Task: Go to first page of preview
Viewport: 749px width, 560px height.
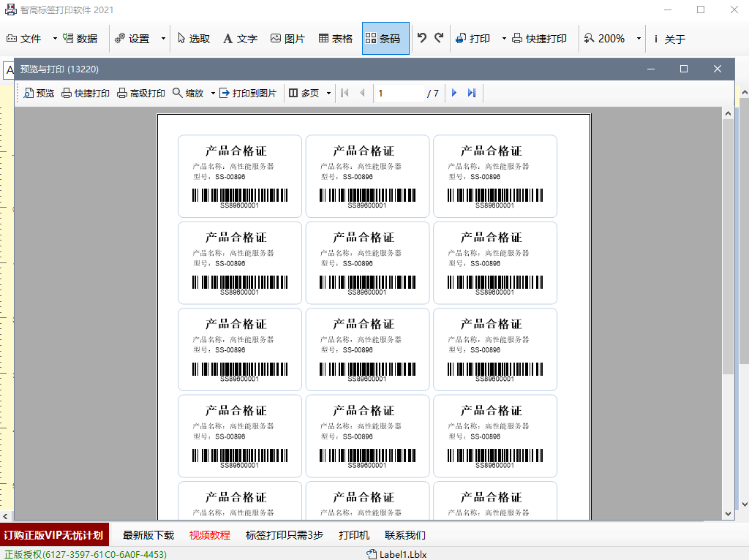Action: point(345,93)
